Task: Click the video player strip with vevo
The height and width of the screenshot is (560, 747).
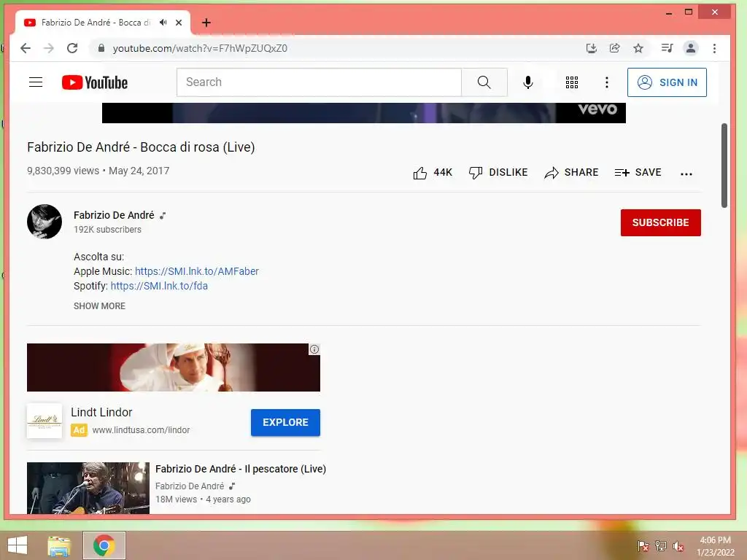Action: click(x=363, y=113)
